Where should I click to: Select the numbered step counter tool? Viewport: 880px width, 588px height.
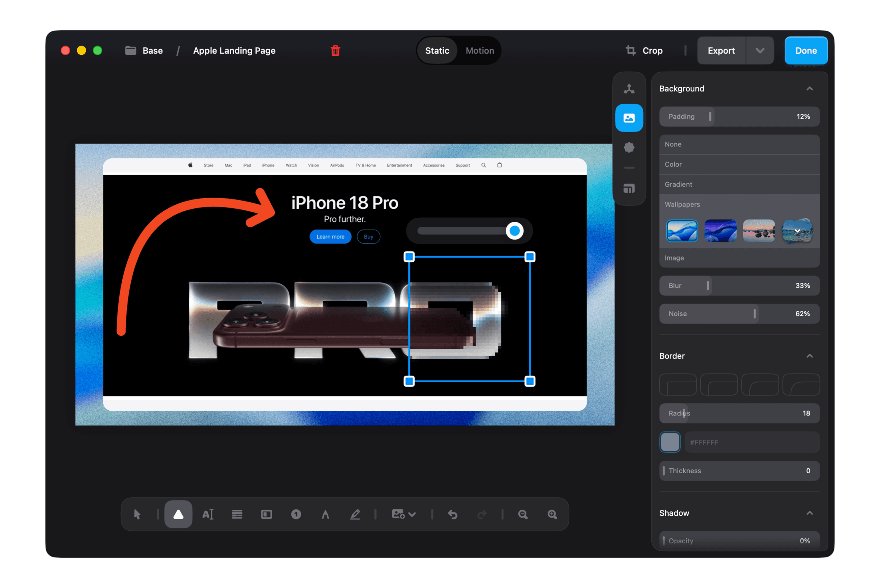[296, 514]
